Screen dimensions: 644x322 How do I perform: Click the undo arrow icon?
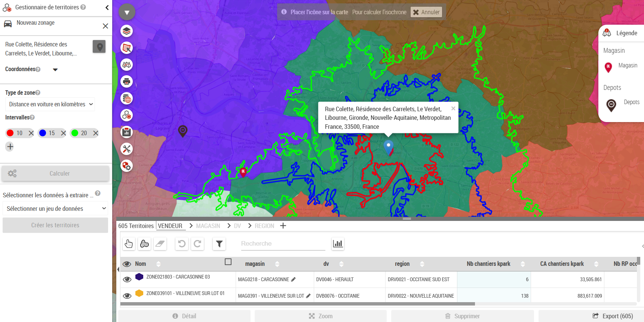point(182,244)
